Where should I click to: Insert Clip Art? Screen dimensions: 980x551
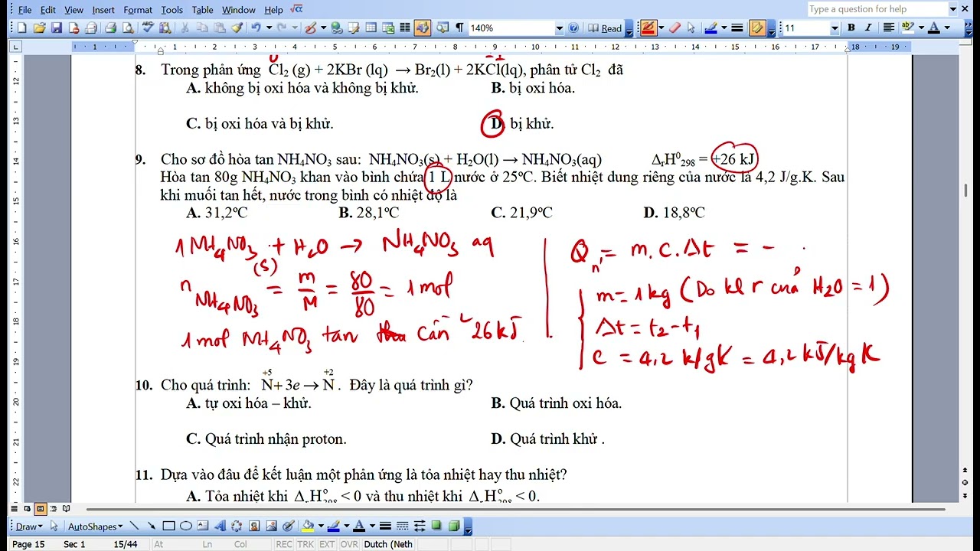[x=254, y=526]
